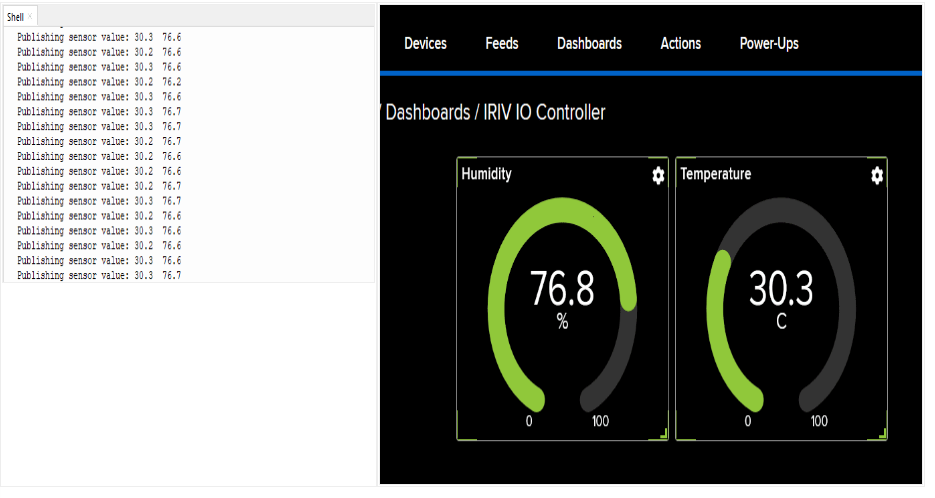Open the Devices menu
The width and height of the screenshot is (935, 498).
pyautogui.click(x=425, y=44)
